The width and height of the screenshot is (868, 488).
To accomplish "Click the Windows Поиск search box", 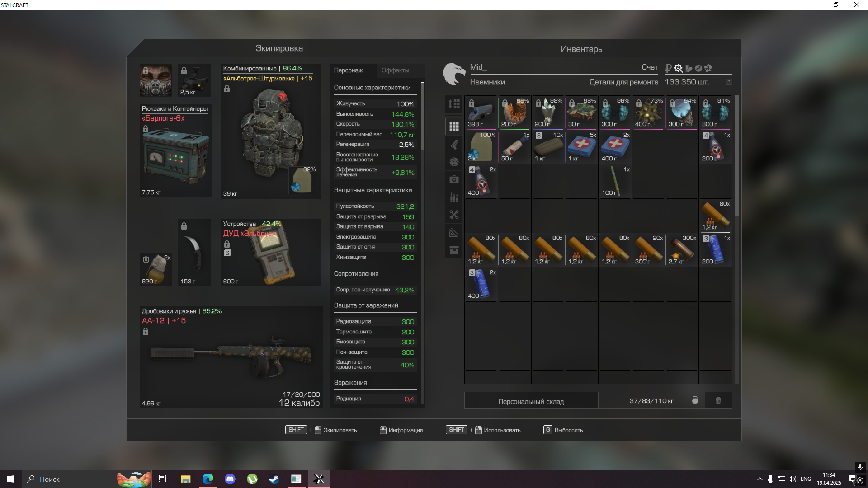I will [87, 479].
